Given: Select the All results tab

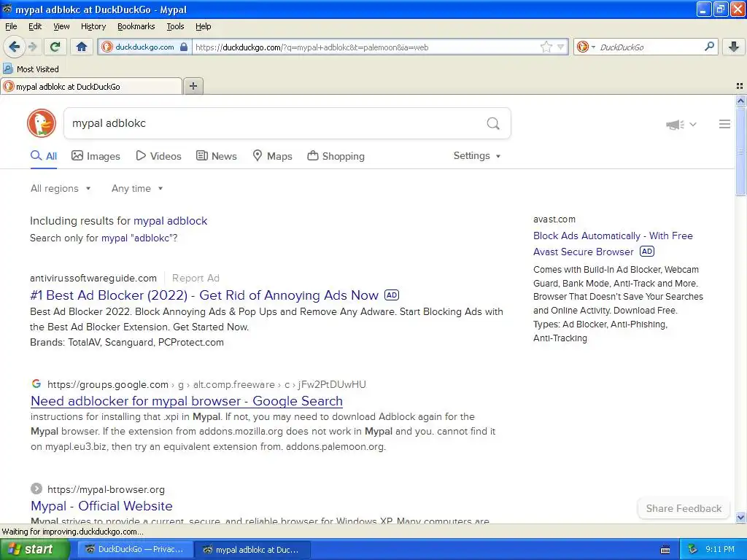Looking at the screenshot, I should [44, 156].
